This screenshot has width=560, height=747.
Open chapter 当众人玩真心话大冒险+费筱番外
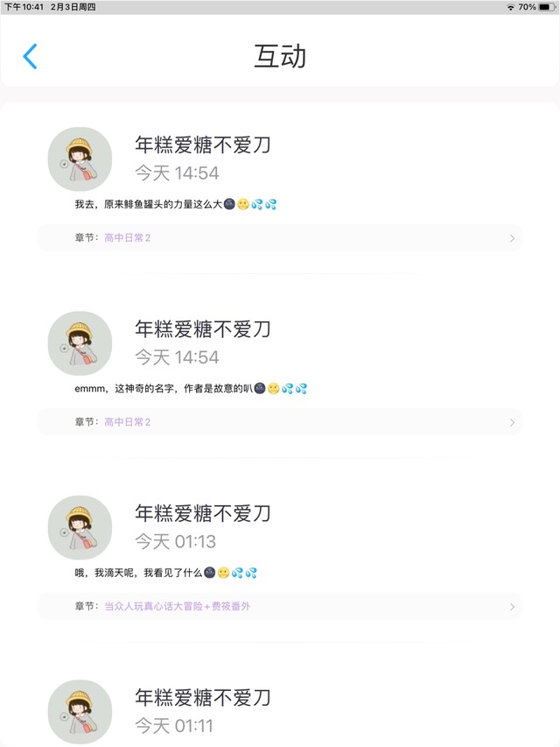[177, 606]
